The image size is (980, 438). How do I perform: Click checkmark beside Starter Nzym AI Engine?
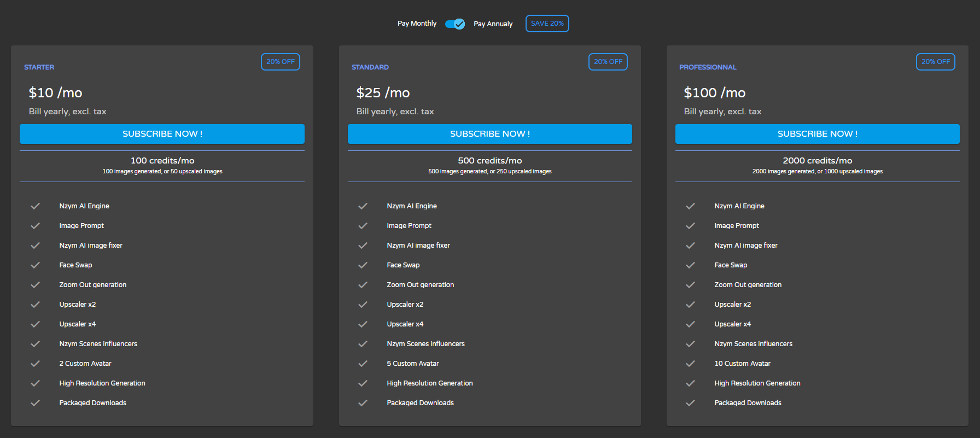(x=36, y=206)
